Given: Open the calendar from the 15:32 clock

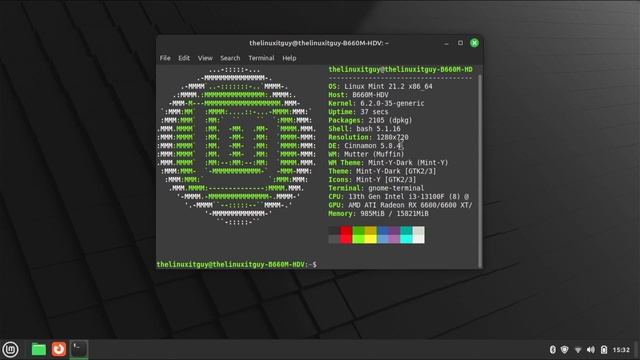Looking at the screenshot, I should tap(621, 350).
